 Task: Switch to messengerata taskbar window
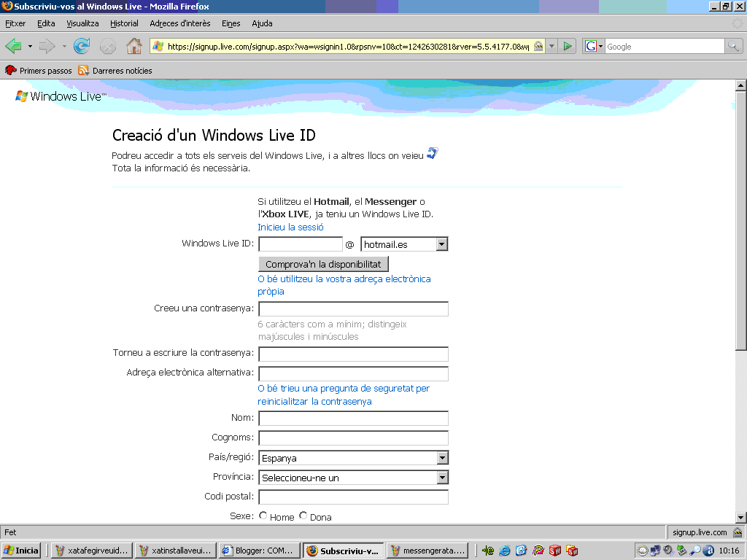(x=427, y=551)
